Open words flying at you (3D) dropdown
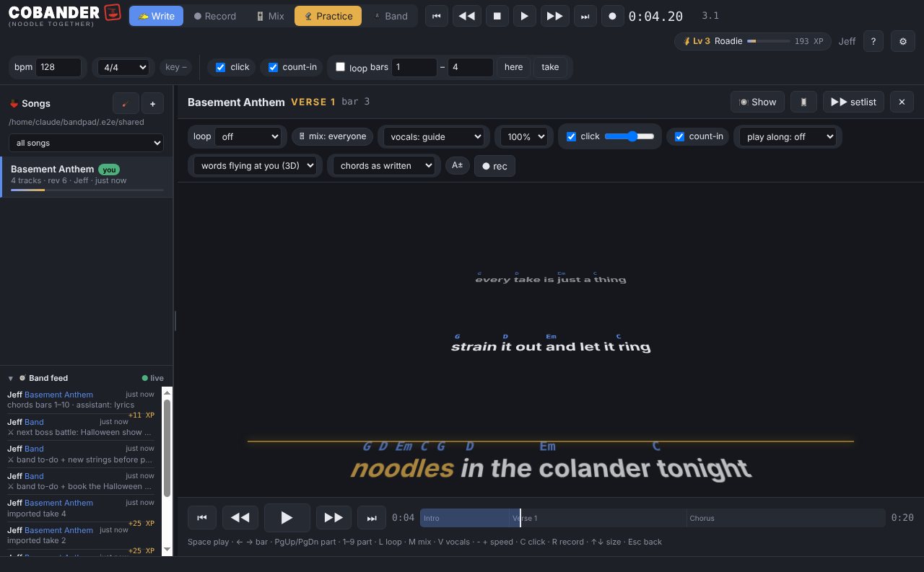 pos(255,165)
